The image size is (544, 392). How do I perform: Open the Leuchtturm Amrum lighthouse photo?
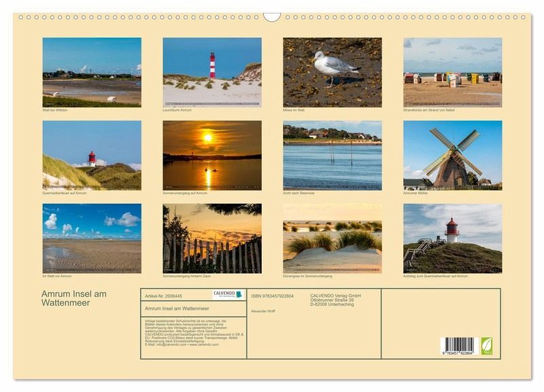click(x=212, y=72)
